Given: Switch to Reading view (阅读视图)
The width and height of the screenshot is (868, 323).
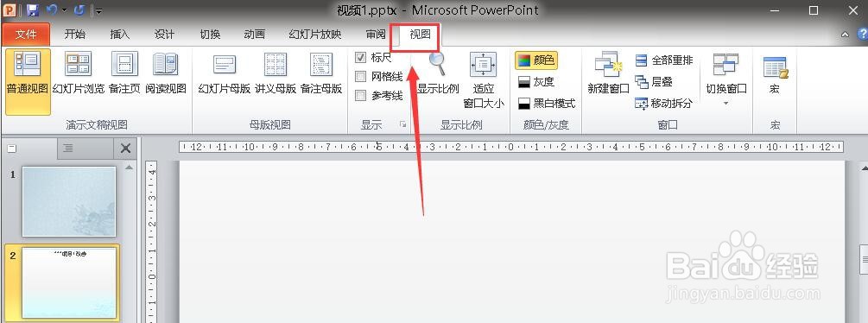Looking at the screenshot, I should [x=166, y=74].
